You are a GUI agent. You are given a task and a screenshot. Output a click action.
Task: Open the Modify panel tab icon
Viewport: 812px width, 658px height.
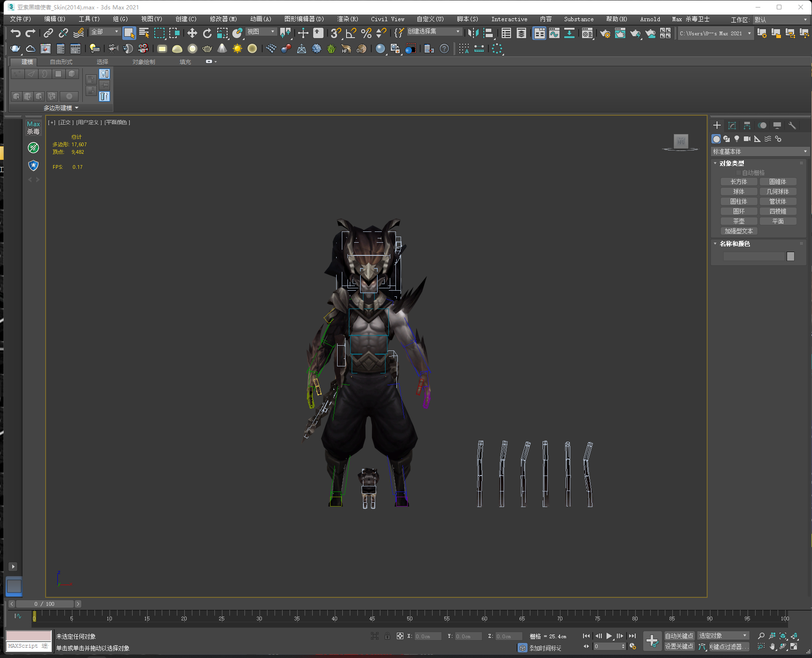click(x=732, y=125)
